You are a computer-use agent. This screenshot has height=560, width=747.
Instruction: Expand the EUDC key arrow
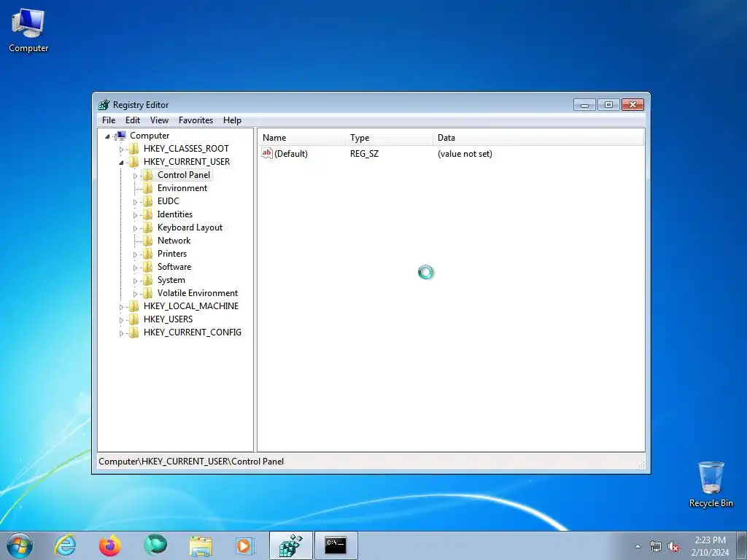(135, 202)
